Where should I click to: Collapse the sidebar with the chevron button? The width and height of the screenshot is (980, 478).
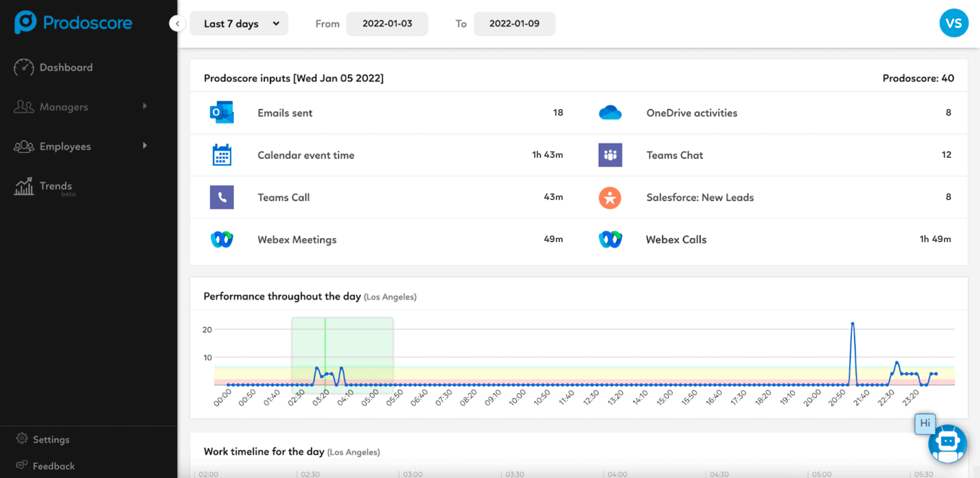(x=177, y=23)
